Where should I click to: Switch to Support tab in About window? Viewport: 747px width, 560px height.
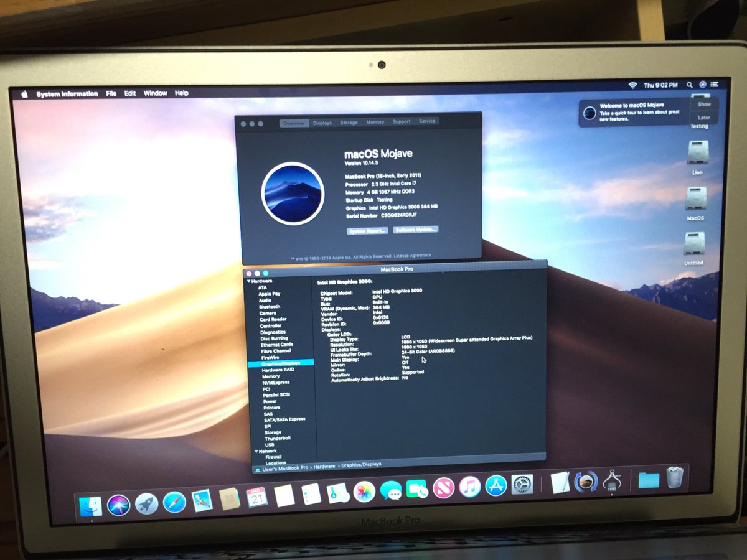pos(402,121)
